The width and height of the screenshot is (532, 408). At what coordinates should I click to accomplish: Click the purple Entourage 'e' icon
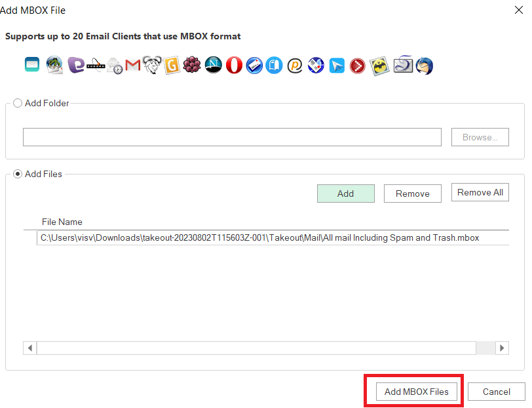click(76, 65)
